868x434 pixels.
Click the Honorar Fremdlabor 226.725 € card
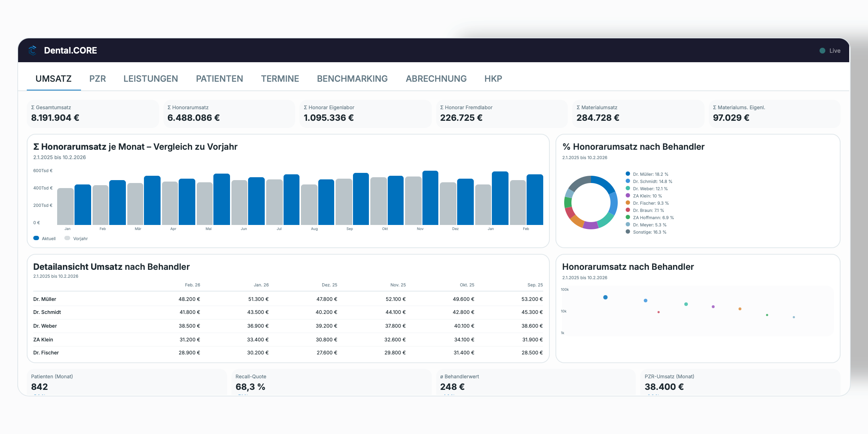(502, 114)
